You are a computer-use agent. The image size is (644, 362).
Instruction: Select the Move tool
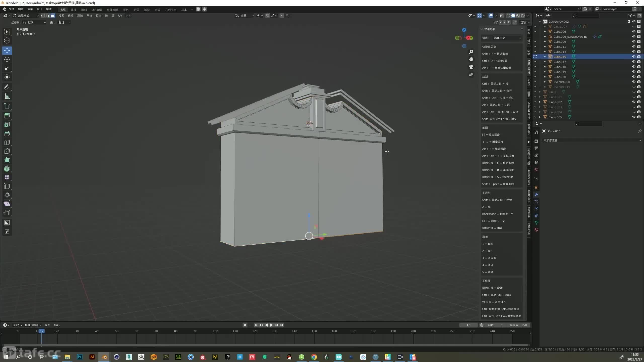coord(7,51)
